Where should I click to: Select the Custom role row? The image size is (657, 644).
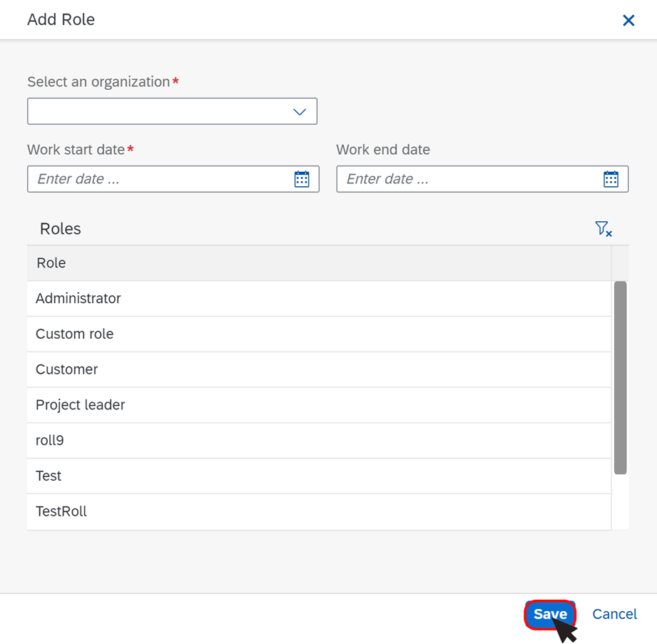click(319, 334)
